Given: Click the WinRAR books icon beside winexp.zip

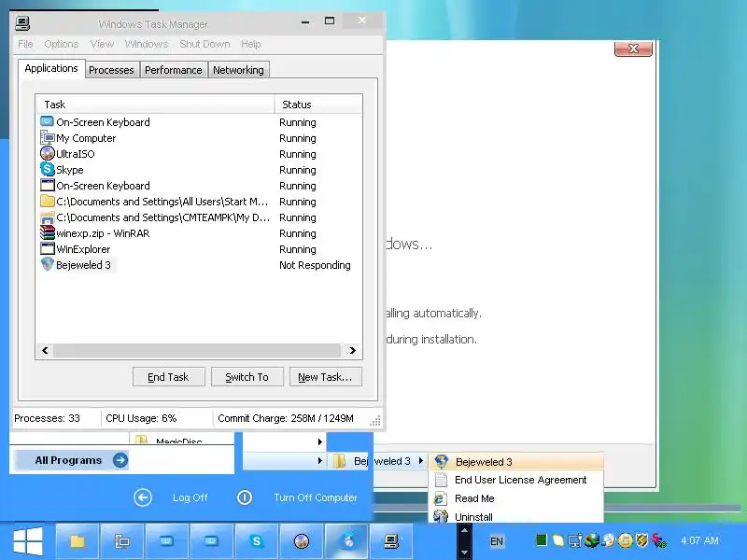Looking at the screenshot, I should pos(48,232).
